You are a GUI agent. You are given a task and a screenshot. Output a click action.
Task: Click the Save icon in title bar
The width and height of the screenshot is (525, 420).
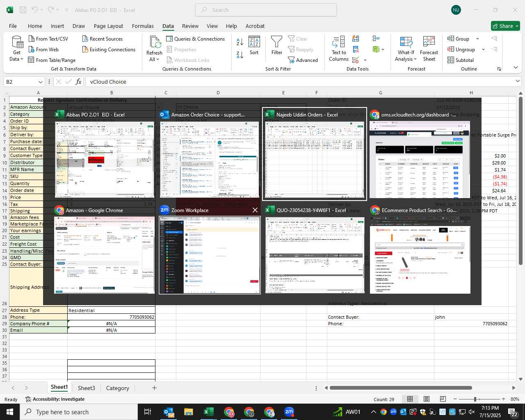[x=23, y=10]
